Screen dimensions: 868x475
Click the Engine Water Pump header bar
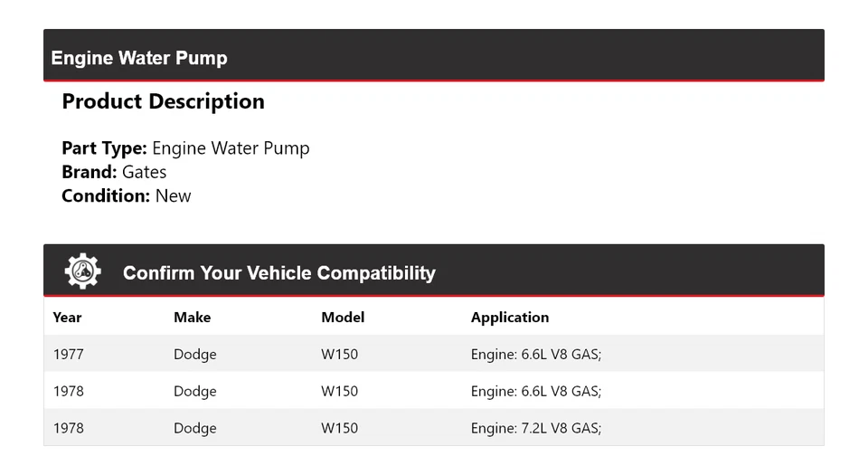click(x=433, y=57)
